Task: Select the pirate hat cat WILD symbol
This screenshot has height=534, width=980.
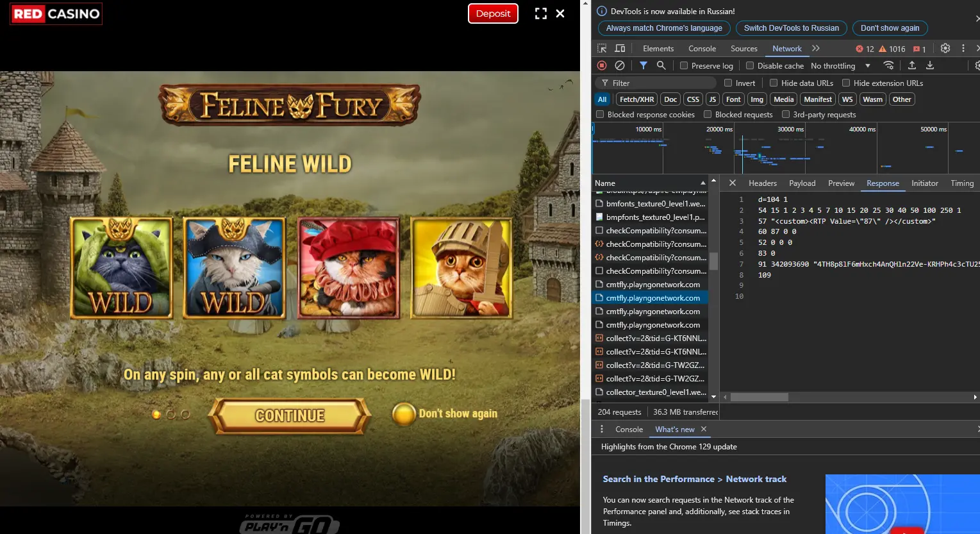Action: (x=235, y=268)
